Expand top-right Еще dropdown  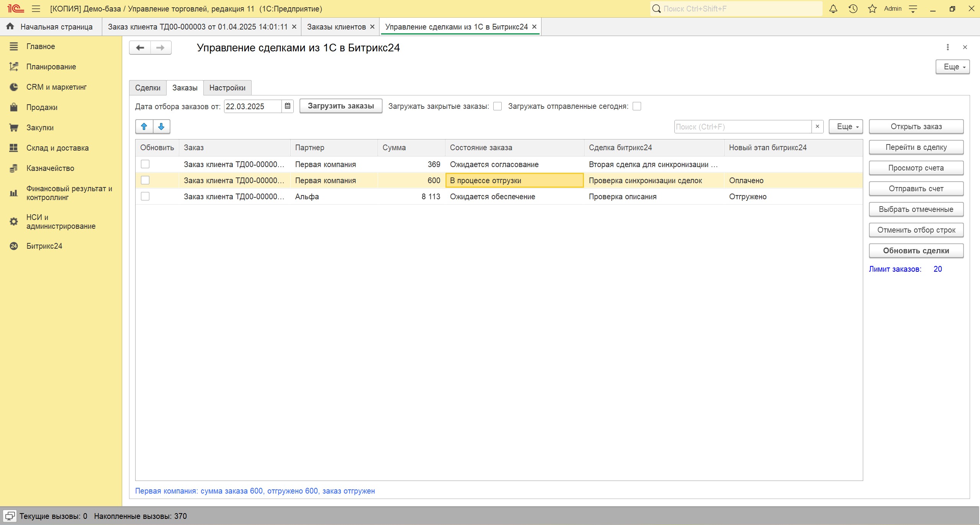coord(952,67)
